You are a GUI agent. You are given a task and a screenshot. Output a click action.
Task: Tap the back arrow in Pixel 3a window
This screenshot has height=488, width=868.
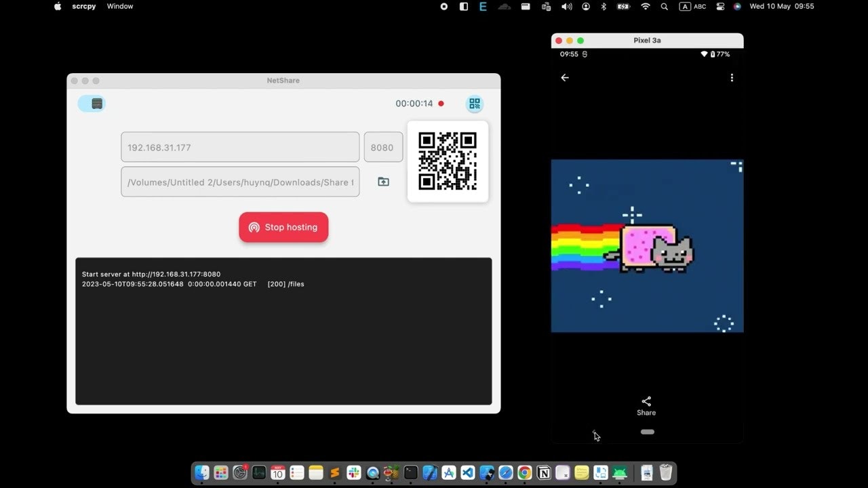565,78
